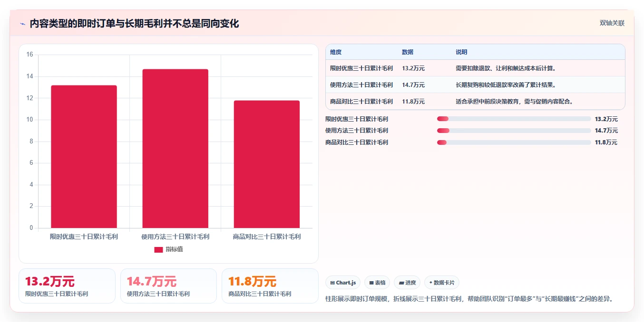Click the 表格 tag chip
The height and width of the screenshot is (322, 644).
tap(377, 283)
